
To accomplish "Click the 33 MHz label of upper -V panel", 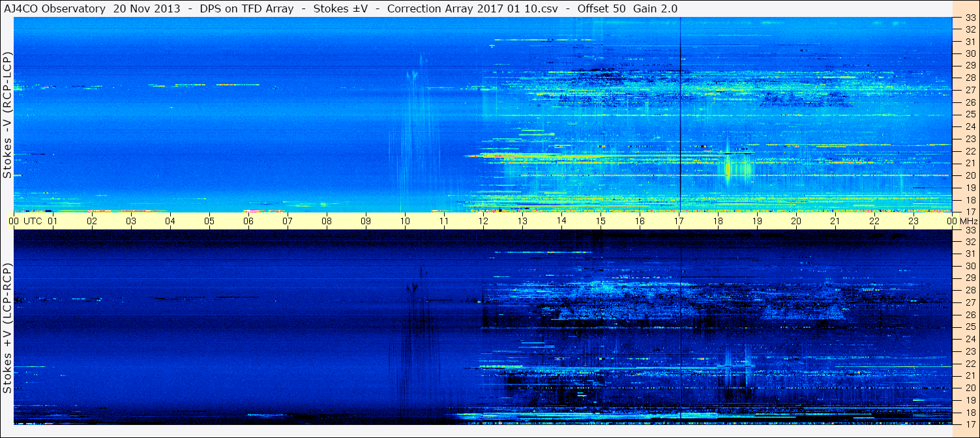I will [970, 18].
